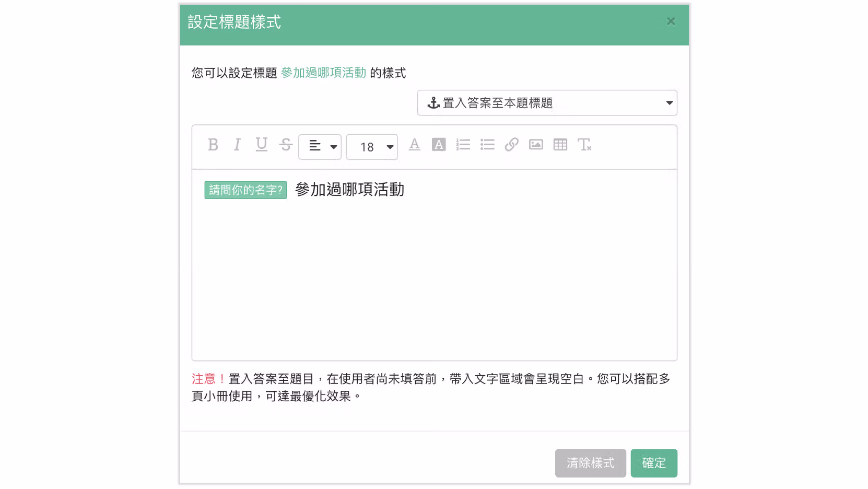Apply strikethrough formatting
This screenshot has height=489, width=868.
pyautogui.click(x=286, y=145)
